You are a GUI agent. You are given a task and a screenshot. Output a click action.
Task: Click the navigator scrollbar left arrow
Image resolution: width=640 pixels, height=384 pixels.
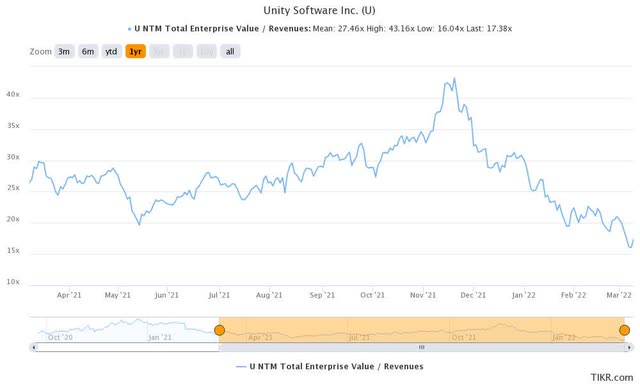tap(34, 347)
